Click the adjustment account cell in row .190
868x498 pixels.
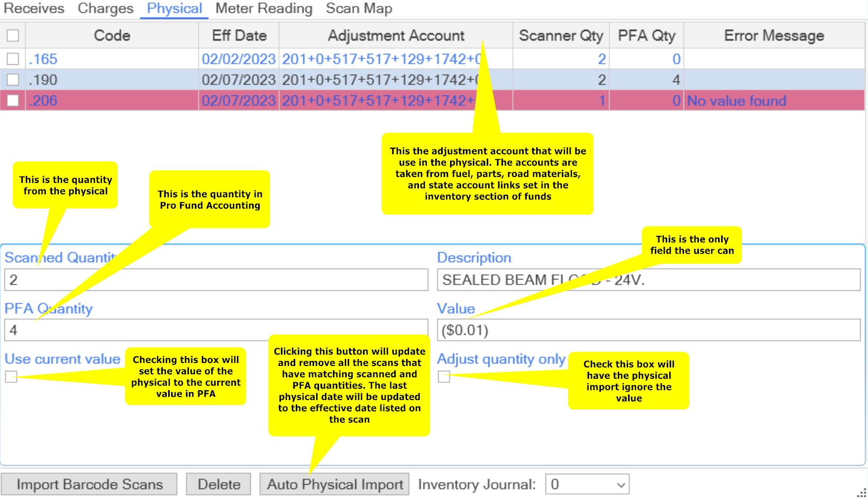pyautogui.click(x=396, y=80)
